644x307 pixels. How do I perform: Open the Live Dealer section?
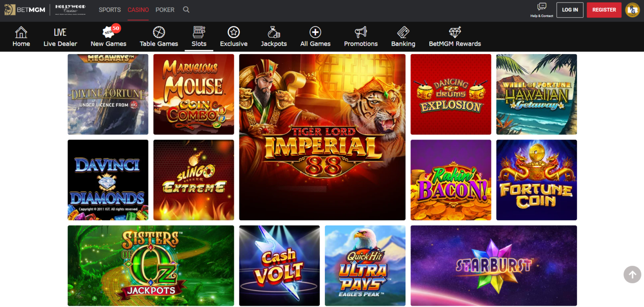[x=60, y=37]
